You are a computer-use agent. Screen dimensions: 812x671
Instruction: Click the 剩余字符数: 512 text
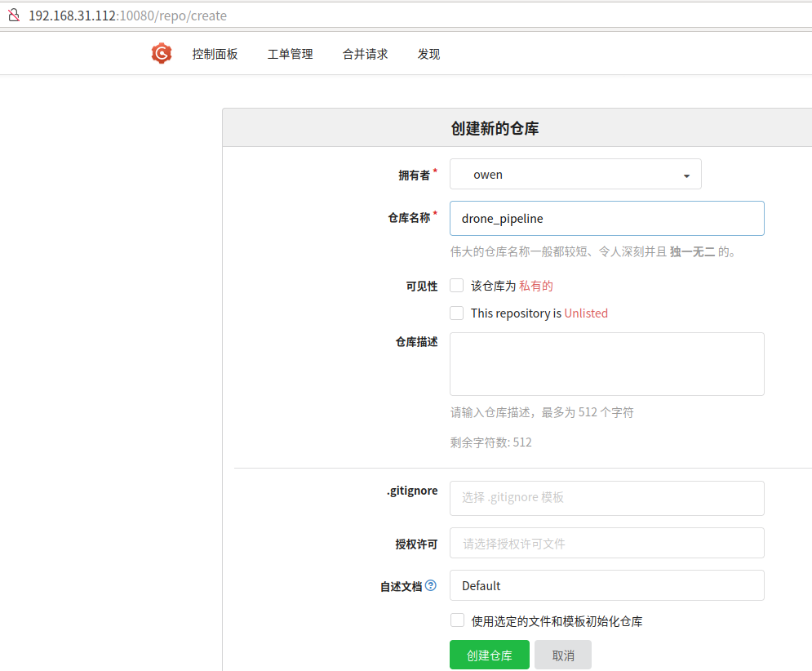[x=491, y=442]
